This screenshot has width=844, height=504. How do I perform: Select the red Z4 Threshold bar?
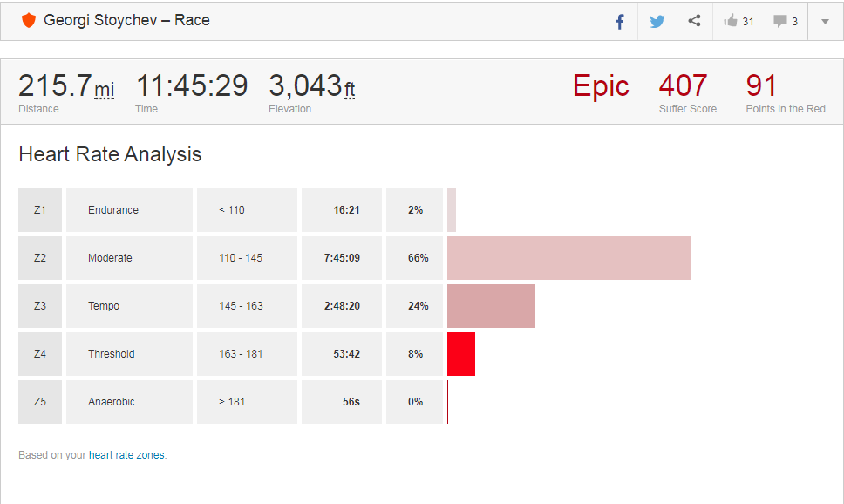coord(461,354)
